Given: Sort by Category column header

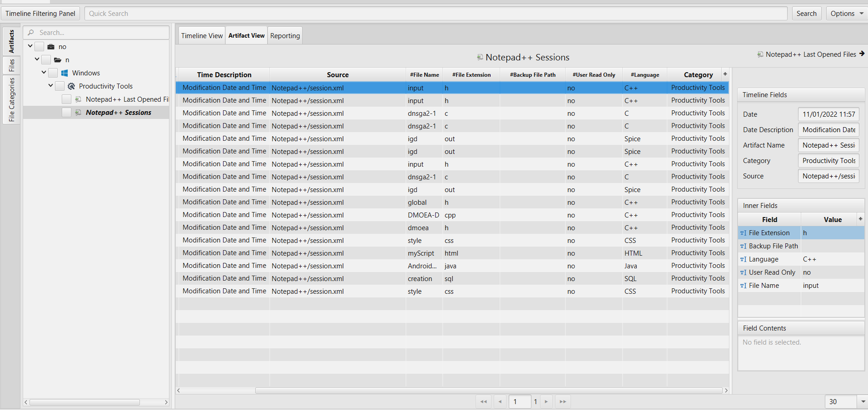Looking at the screenshot, I should click(698, 75).
